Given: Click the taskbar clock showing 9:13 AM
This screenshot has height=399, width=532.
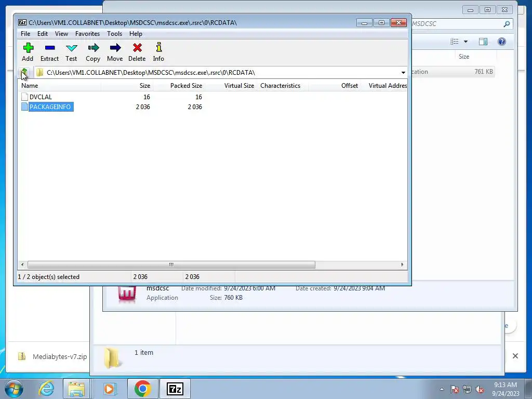Looking at the screenshot, I should coord(506,389).
